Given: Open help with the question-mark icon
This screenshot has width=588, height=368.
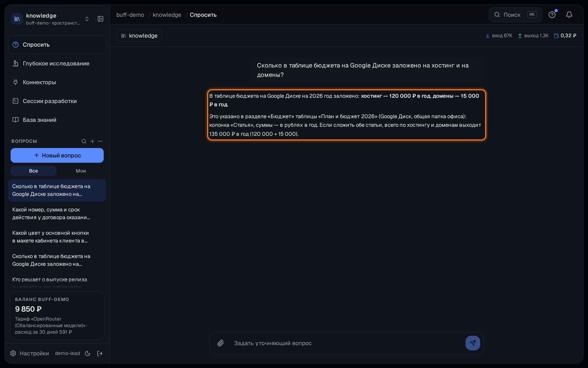Looking at the screenshot, I should 552,15.
